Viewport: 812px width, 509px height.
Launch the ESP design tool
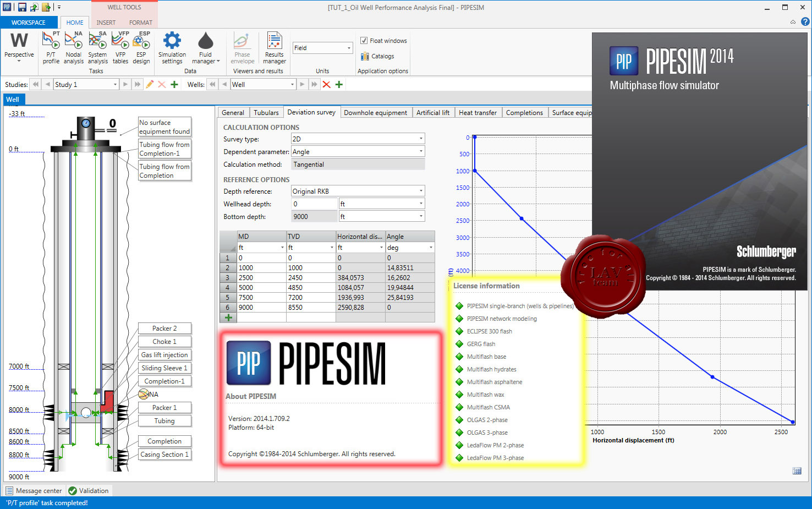[x=141, y=47]
